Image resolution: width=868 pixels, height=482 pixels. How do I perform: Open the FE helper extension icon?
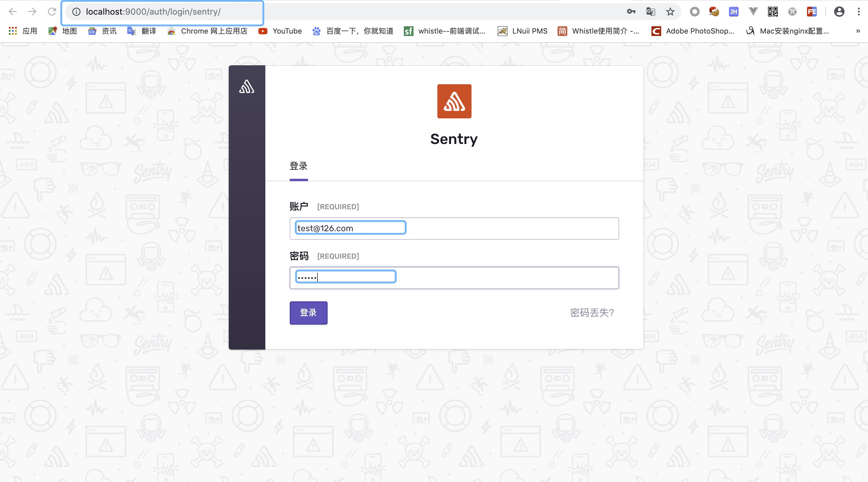pyautogui.click(x=811, y=12)
